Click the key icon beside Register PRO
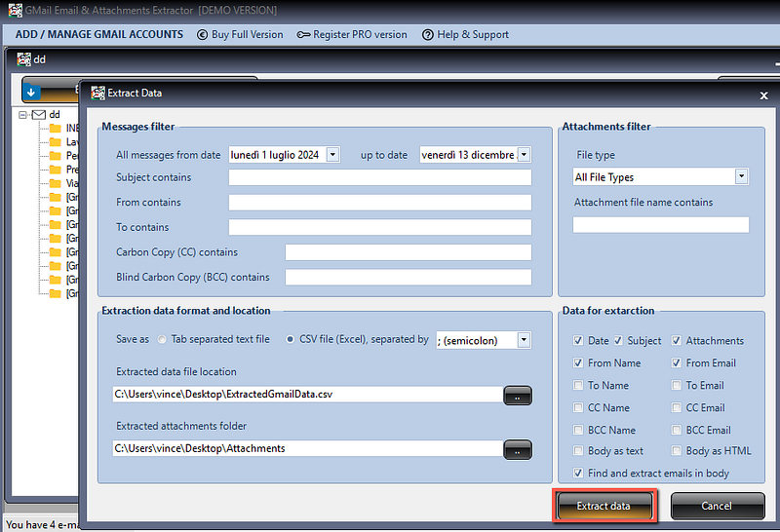Viewport: 780px width, 532px height. 303,35
